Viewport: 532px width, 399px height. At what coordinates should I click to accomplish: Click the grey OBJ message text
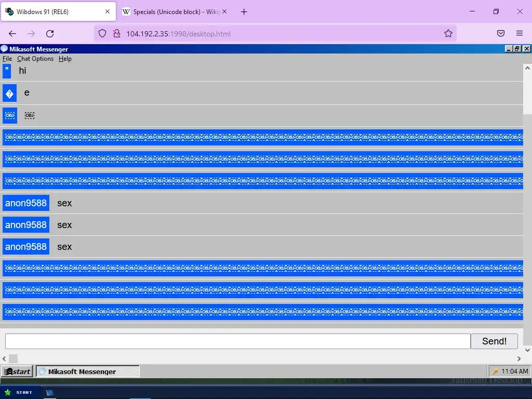click(30, 115)
